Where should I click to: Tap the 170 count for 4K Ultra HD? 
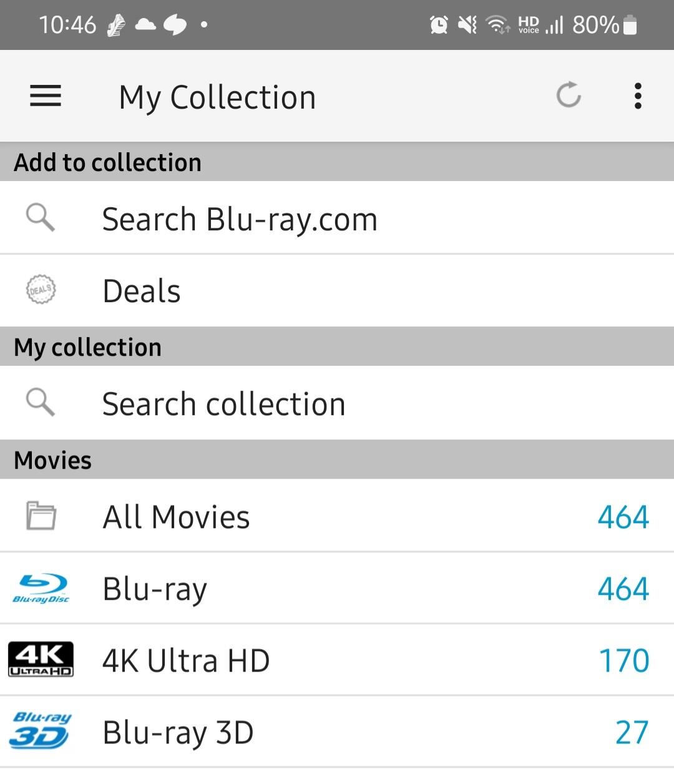(624, 660)
